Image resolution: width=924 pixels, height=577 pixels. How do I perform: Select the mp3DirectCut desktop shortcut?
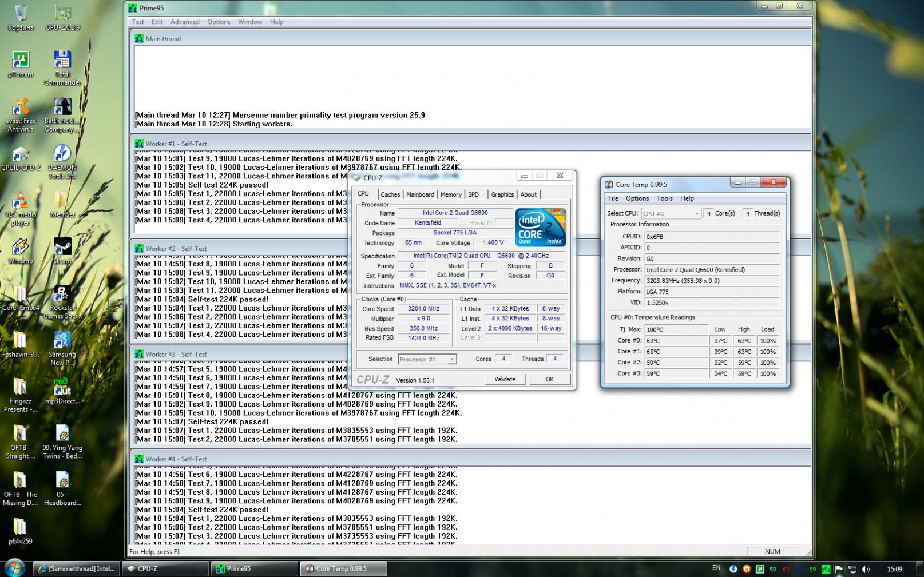[x=62, y=392]
